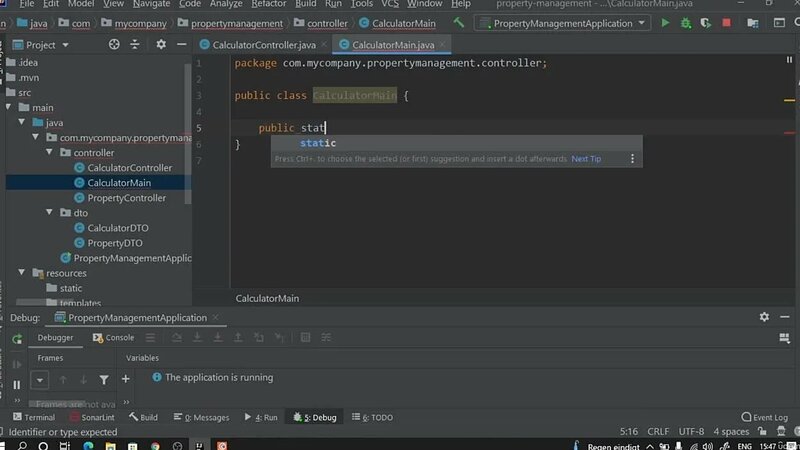Rerun PropertyManagementApplication in Debug panel

pos(17,339)
